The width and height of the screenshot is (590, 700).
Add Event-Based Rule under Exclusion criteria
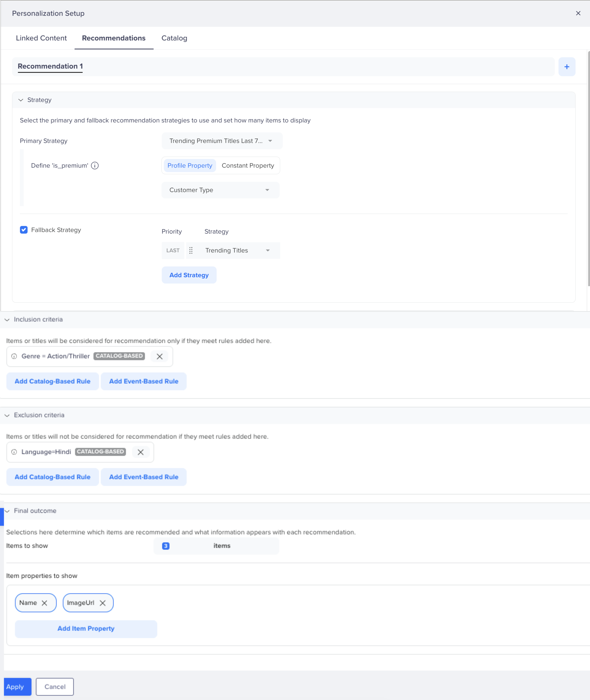click(x=144, y=477)
